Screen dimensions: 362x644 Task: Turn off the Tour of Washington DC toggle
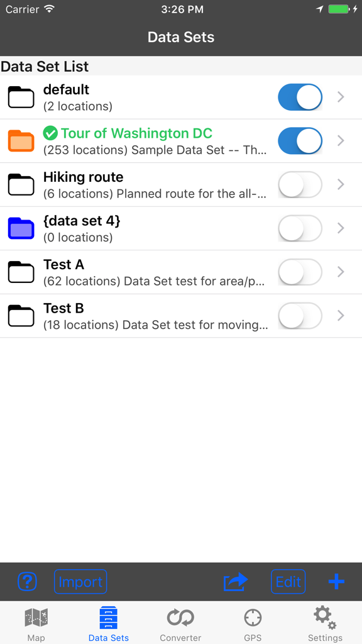click(300, 141)
